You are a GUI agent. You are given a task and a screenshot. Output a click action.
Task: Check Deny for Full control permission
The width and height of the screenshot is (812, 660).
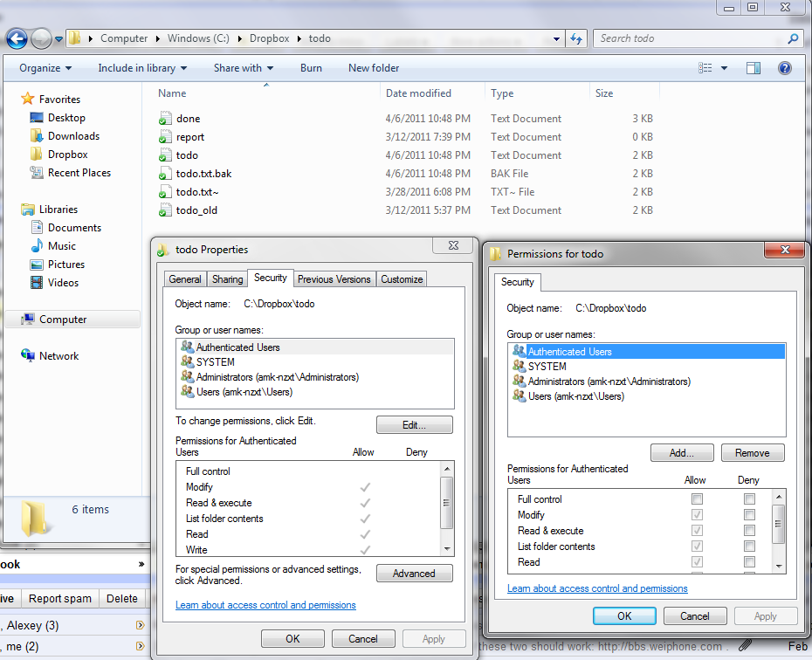tap(749, 498)
